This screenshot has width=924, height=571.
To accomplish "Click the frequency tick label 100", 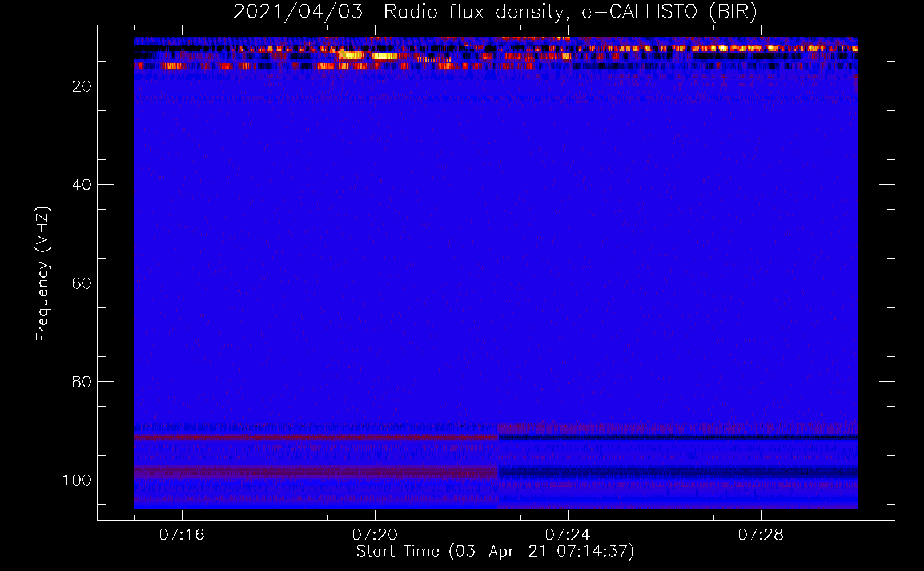I will [x=77, y=480].
